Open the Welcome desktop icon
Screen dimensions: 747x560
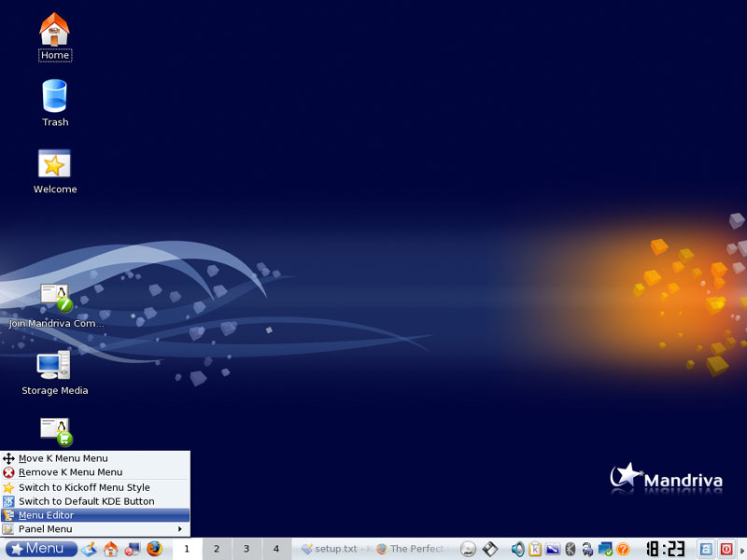[x=55, y=172]
